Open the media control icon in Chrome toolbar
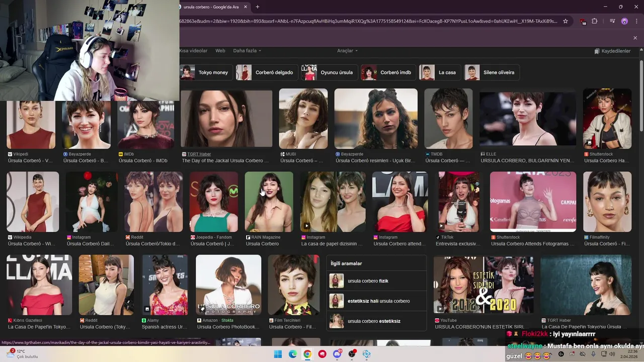The image size is (644, 362). 612,21
